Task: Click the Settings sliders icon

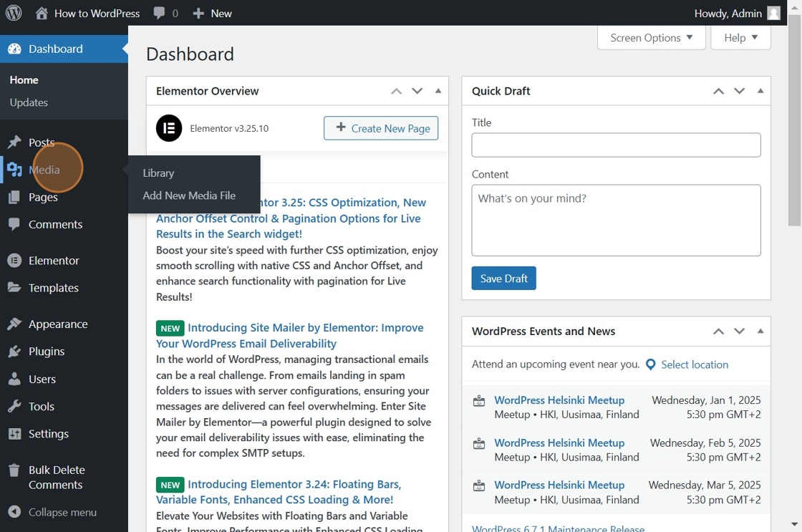Action: coord(15,434)
